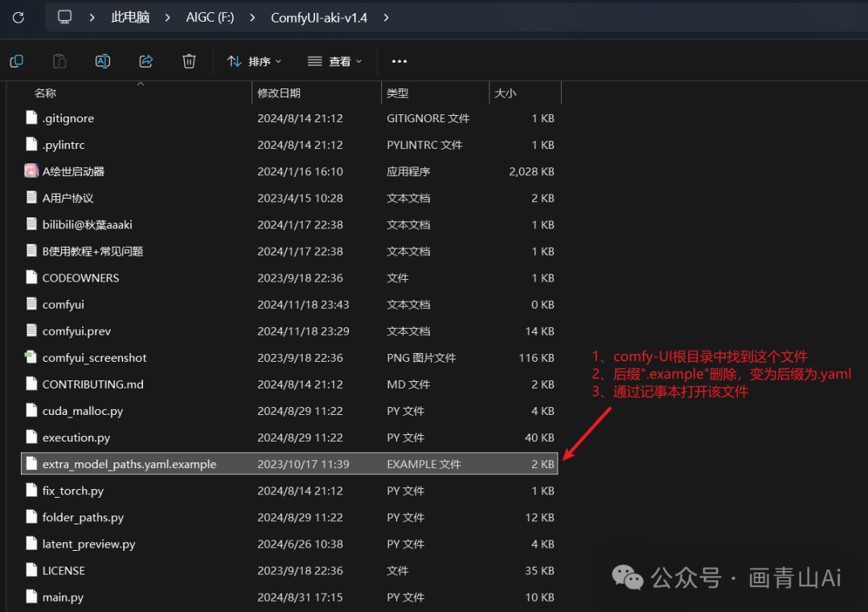Click the extra_model_paths.yaml.example file icon
This screenshot has width=868, height=612.
point(31,463)
